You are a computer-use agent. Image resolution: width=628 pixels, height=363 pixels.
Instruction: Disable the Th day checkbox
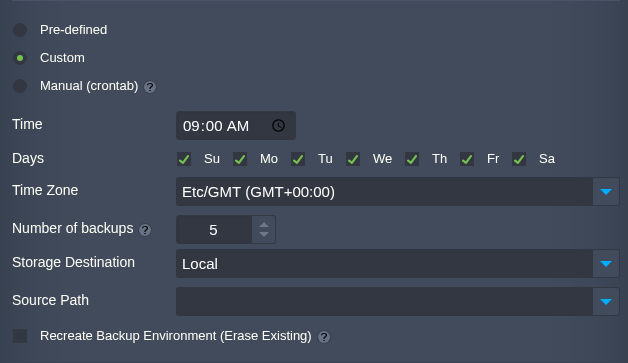coord(412,159)
